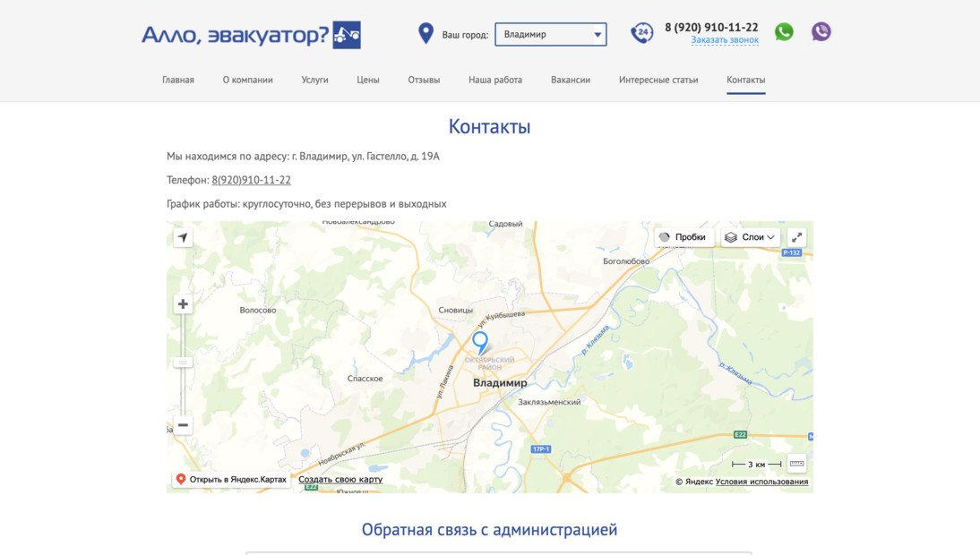This screenshot has height=555, width=980.
Task: Click the Сновицы label on map
Action: point(456,311)
